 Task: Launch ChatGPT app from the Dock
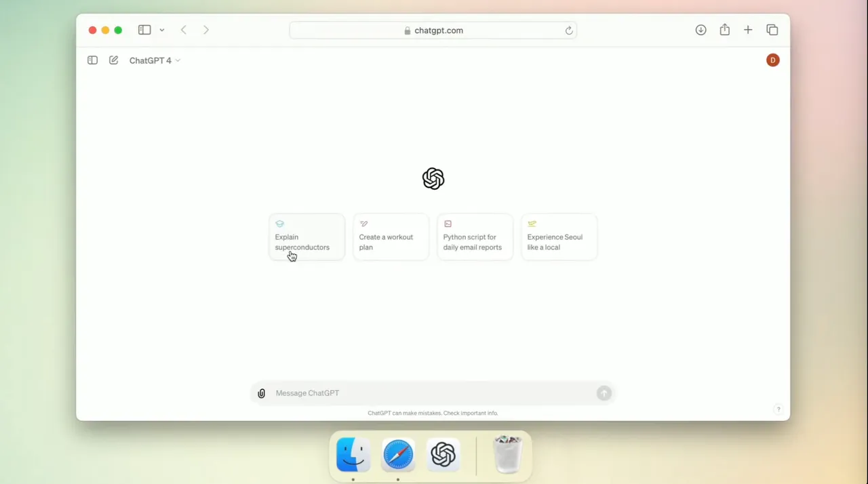[x=443, y=454]
